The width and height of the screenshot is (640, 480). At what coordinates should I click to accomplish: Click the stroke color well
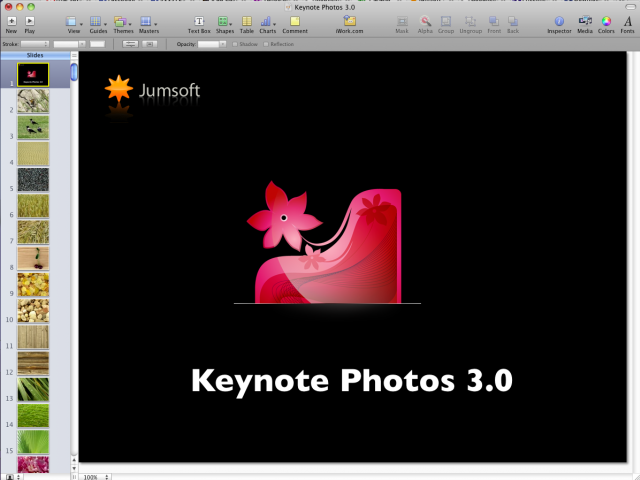[97, 44]
